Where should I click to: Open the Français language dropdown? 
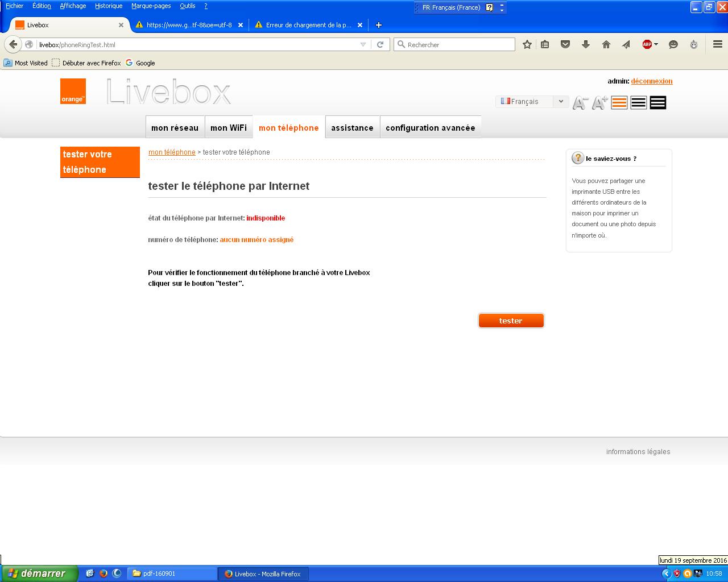point(532,101)
